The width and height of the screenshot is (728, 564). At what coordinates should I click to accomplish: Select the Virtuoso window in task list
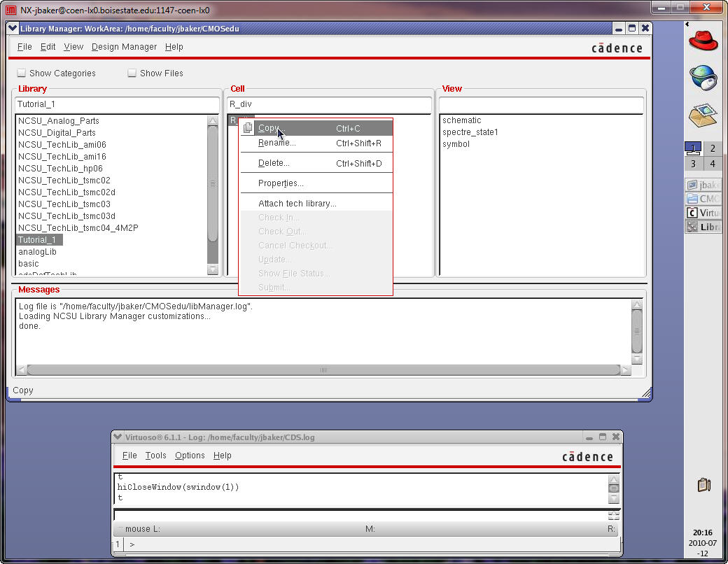(703, 213)
